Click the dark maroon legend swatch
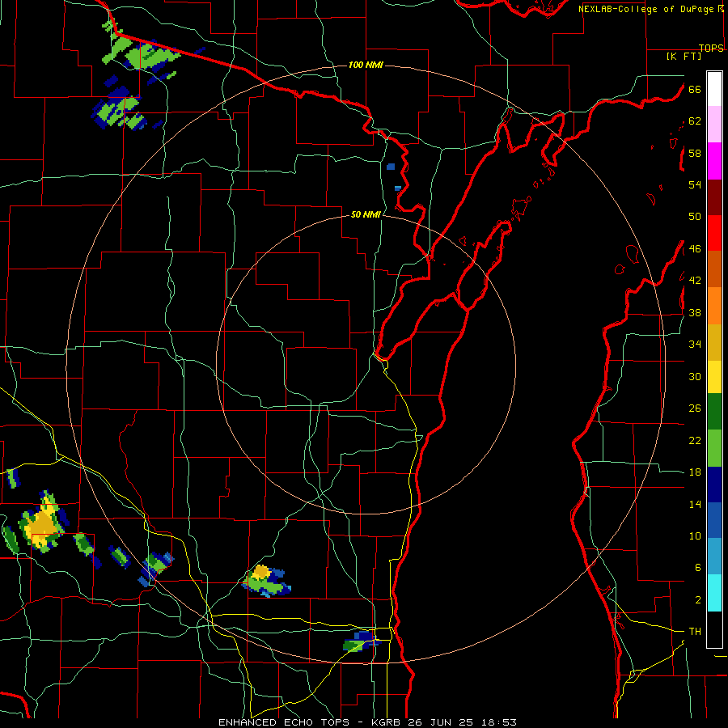This screenshot has height=728, width=728. [x=714, y=197]
